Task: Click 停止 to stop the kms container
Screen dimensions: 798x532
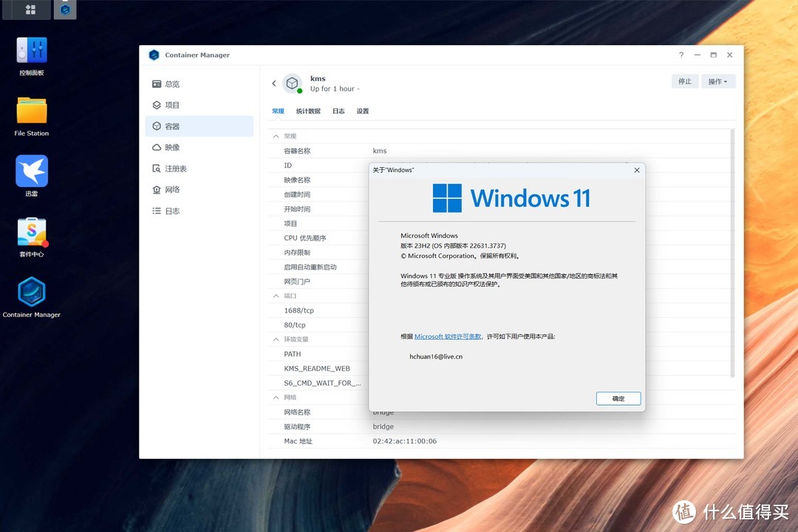Action: [684, 81]
